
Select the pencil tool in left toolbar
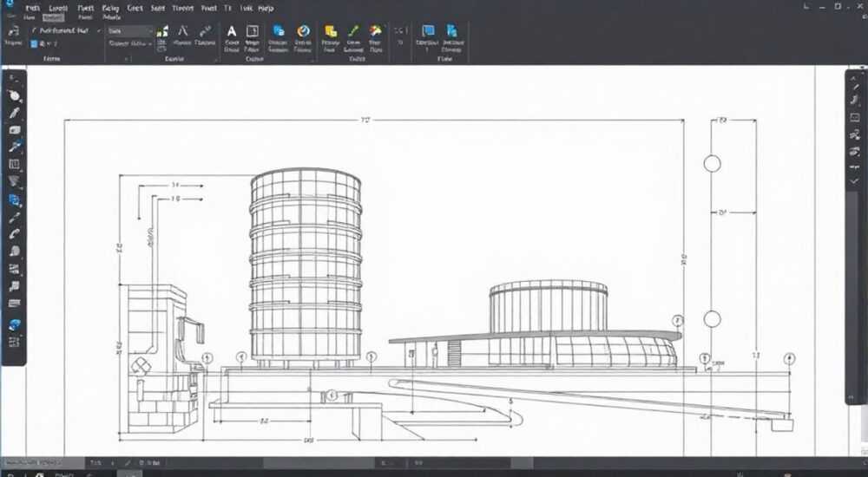pyautogui.click(x=14, y=114)
